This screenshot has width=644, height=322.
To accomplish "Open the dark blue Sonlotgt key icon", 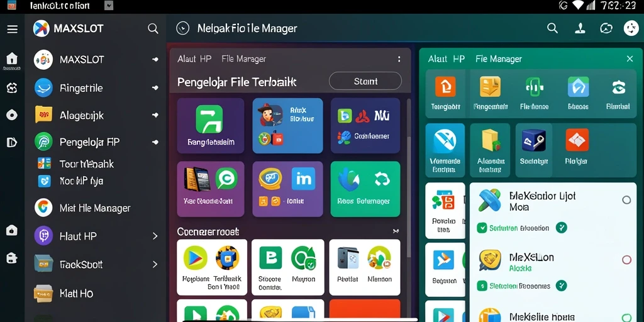I will pyautogui.click(x=533, y=140).
